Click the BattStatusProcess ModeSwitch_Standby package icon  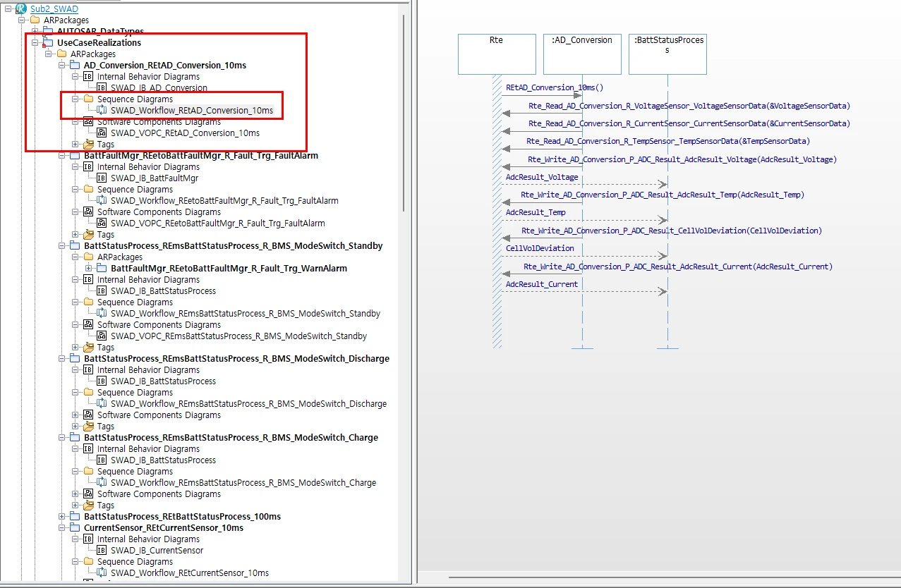[75, 246]
